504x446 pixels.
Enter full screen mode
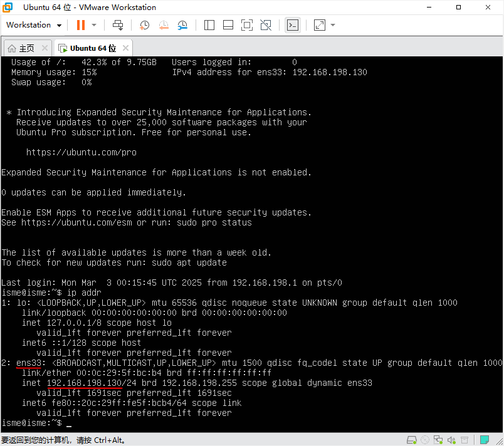coord(247,25)
